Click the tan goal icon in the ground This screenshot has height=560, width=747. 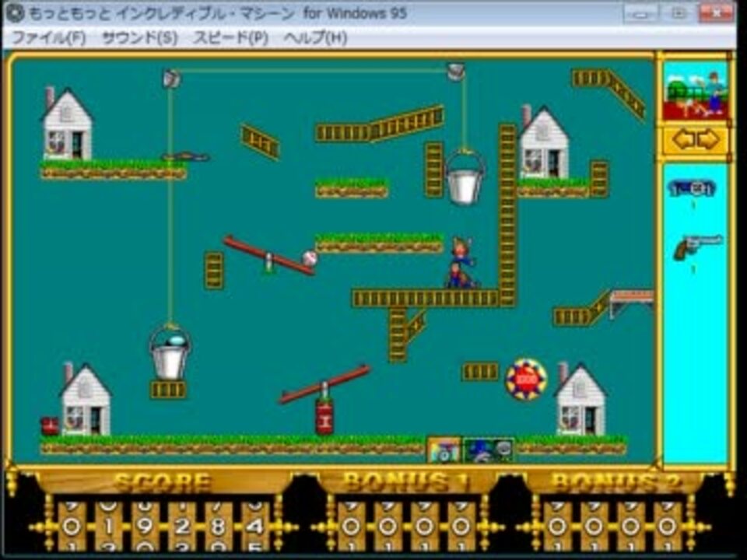(444, 450)
